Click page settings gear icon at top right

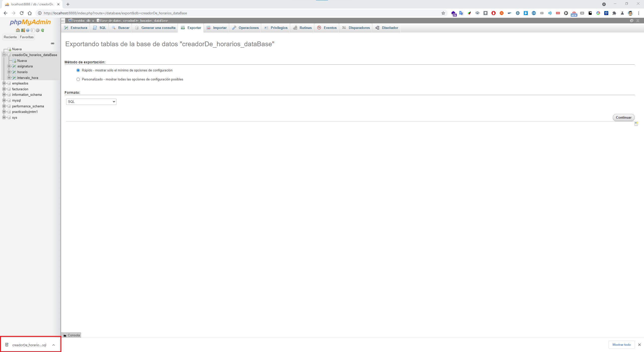632,21
